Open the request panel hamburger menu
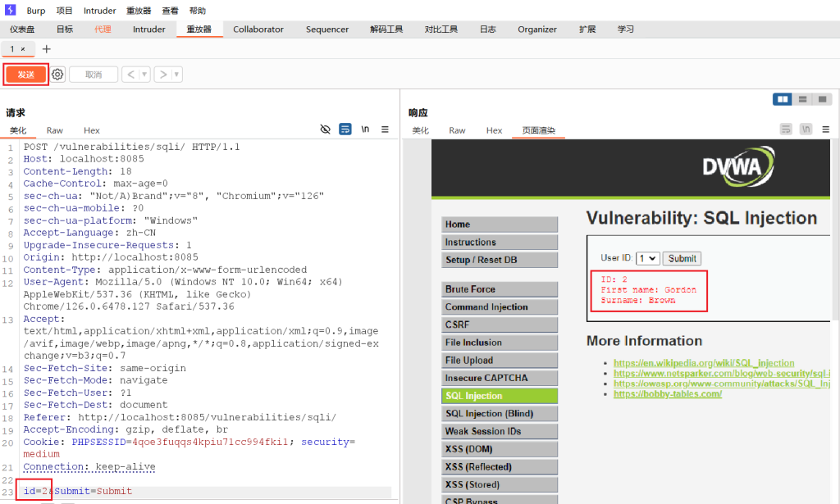 click(x=385, y=129)
